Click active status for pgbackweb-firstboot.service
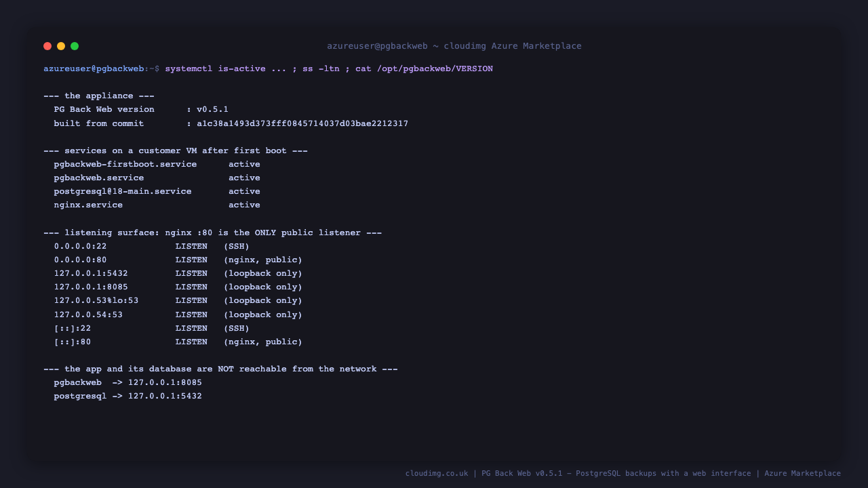The width and height of the screenshot is (868, 488). [244, 164]
